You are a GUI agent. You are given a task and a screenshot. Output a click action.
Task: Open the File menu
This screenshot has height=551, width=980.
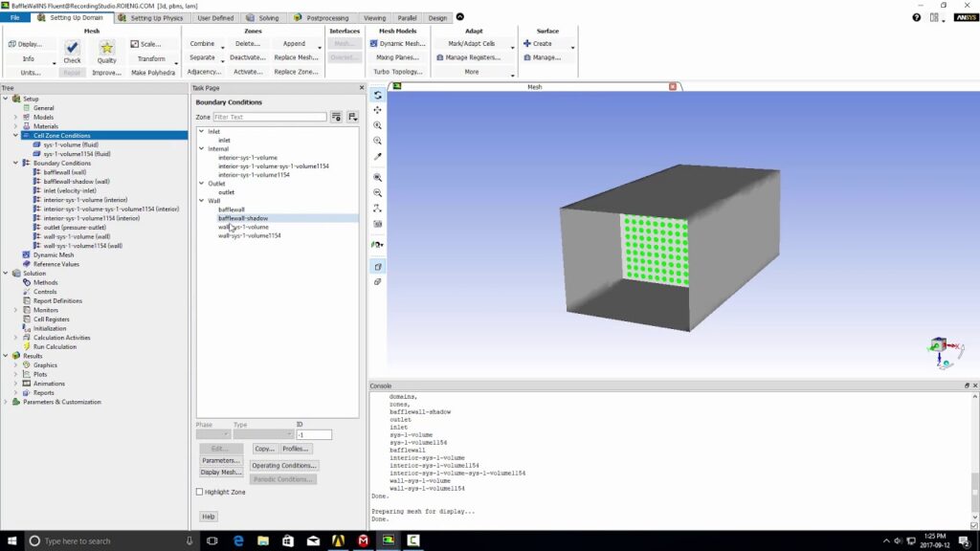pos(16,16)
